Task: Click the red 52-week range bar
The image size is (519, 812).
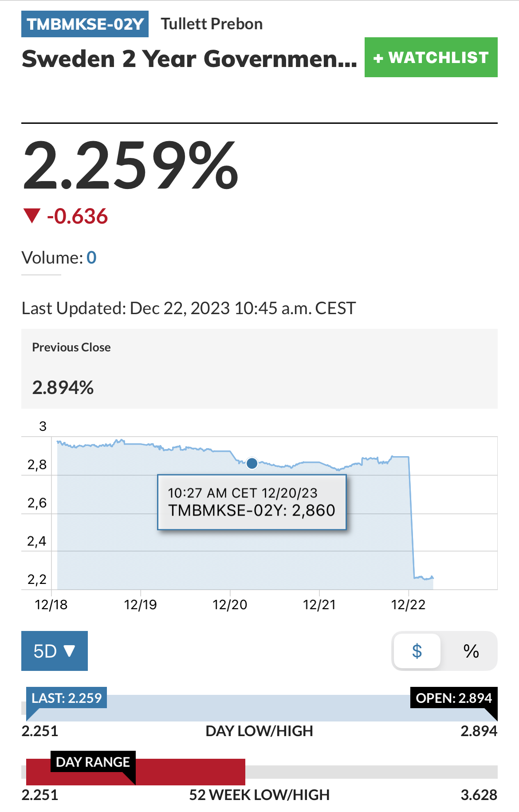Action: [x=191, y=772]
